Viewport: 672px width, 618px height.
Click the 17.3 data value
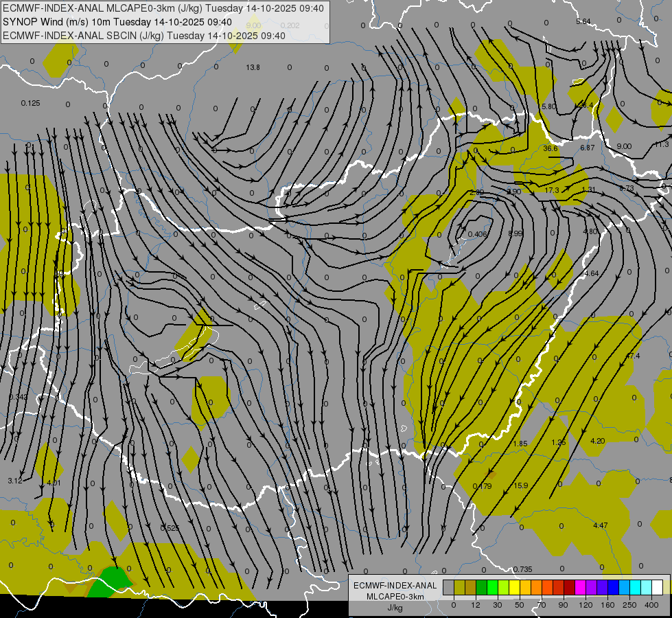click(552, 190)
